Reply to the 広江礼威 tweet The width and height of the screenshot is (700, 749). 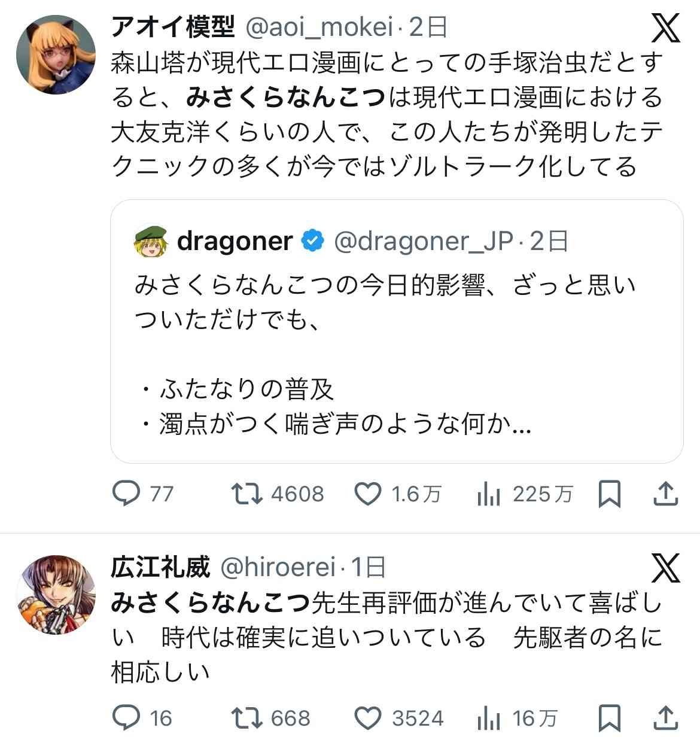[127, 717]
